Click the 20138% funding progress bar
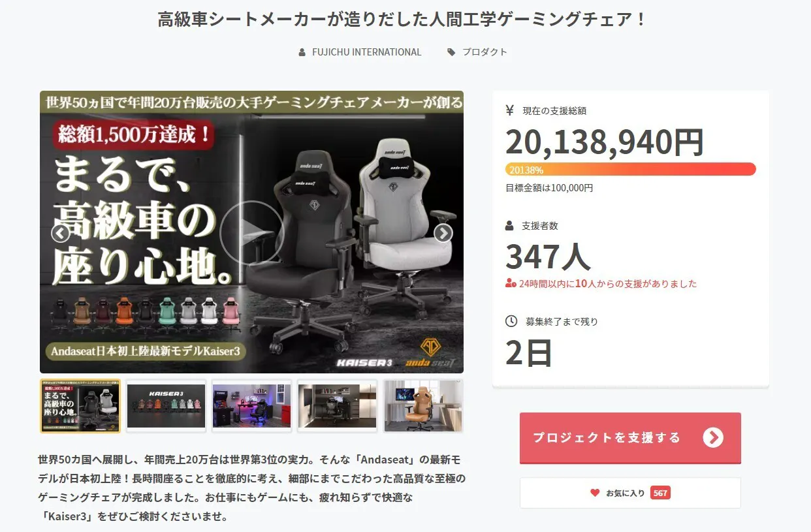 (x=631, y=170)
